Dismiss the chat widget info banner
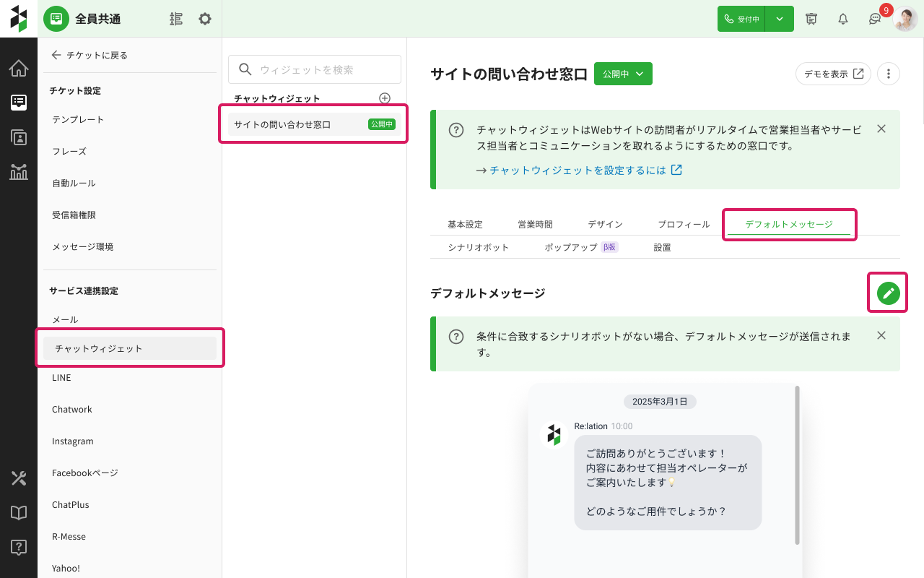924x578 pixels. [x=881, y=129]
